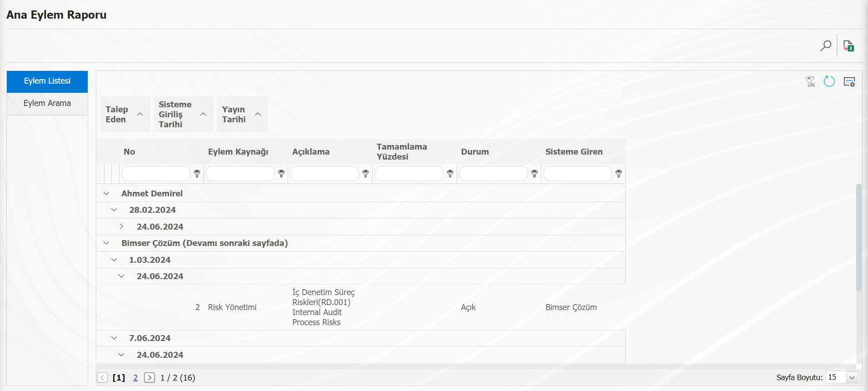
Task: Go to the next page arrow
Action: [x=150, y=377]
